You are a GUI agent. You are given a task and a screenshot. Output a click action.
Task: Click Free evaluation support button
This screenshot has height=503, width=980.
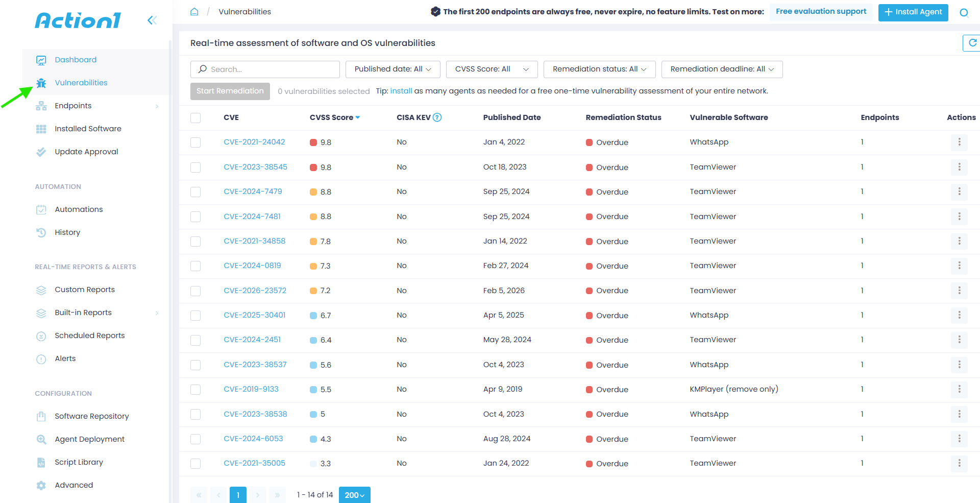821,12
